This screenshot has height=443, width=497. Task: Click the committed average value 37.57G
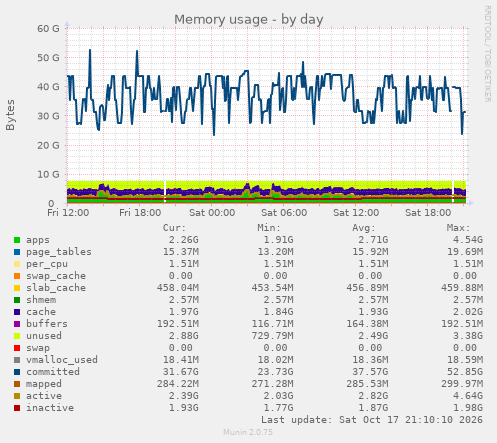370,372
